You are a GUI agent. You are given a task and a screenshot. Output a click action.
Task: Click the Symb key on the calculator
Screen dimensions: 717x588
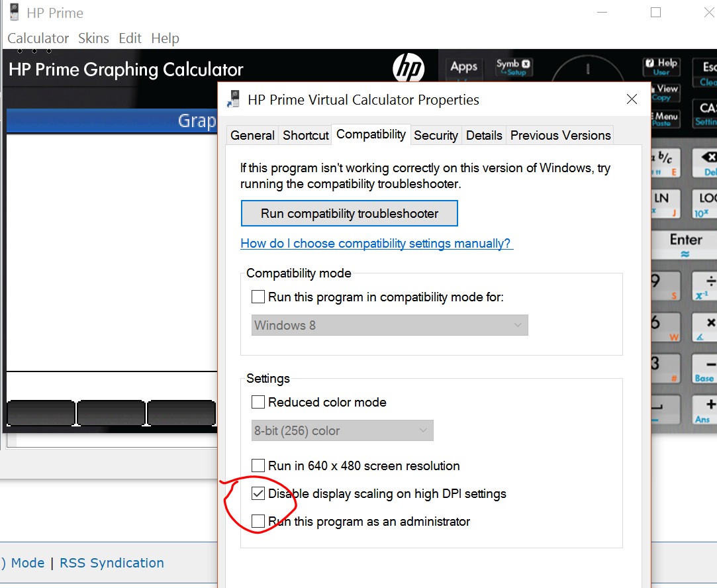point(513,68)
